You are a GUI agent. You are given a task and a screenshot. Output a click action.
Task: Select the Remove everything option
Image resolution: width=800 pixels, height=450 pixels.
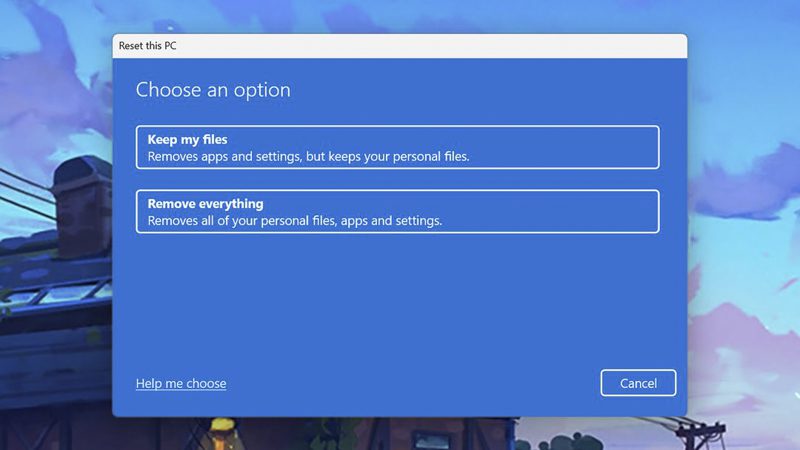pyautogui.click(x=397, y=211)
